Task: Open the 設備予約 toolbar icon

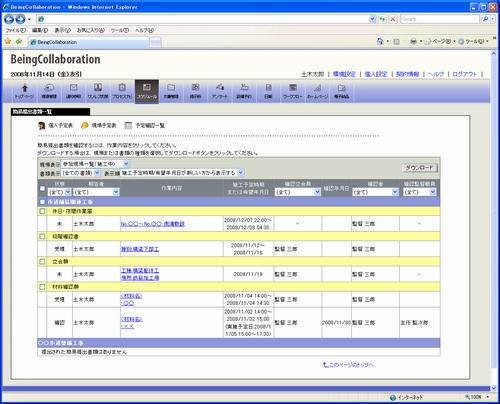Action: click(244, 92)
